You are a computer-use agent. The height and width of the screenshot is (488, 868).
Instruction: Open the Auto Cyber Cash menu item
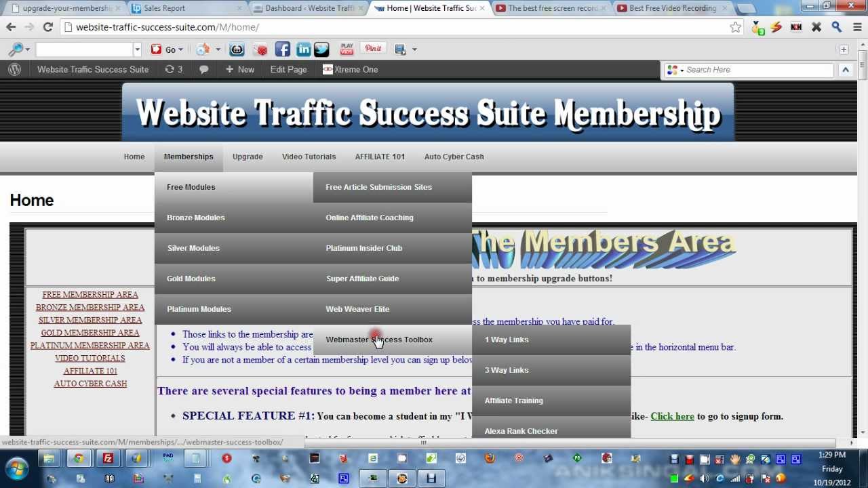[454, 157]
